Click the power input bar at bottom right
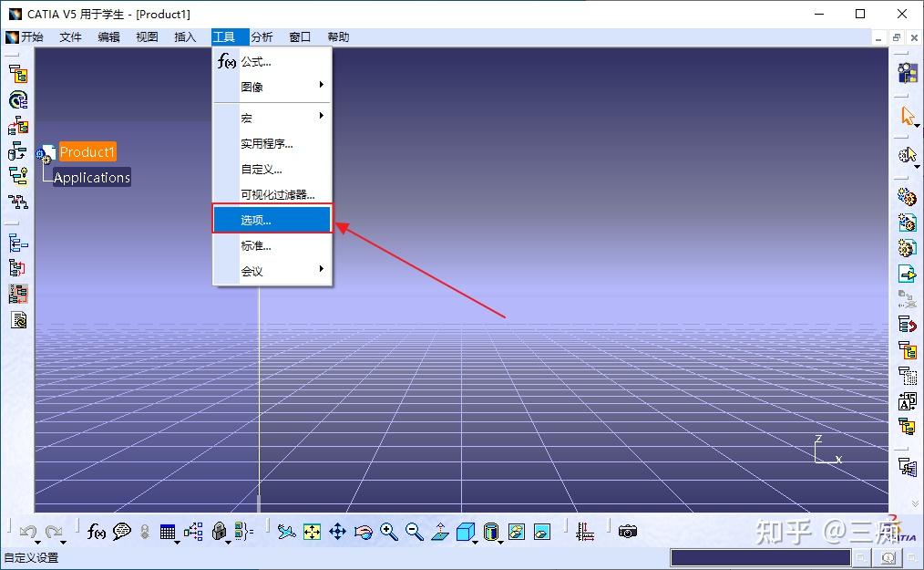924x570 pixels. [761, 554]
